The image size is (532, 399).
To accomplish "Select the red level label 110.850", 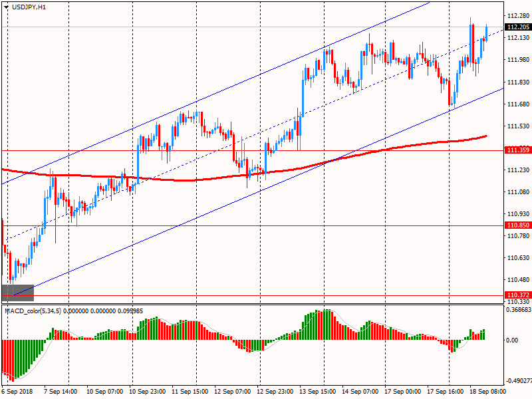I will click(x=518, y=225).
